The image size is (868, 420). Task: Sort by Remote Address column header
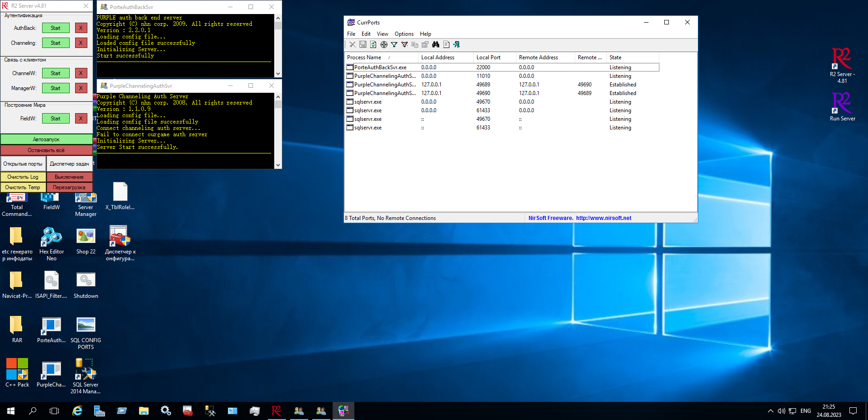tap(545, 57)
